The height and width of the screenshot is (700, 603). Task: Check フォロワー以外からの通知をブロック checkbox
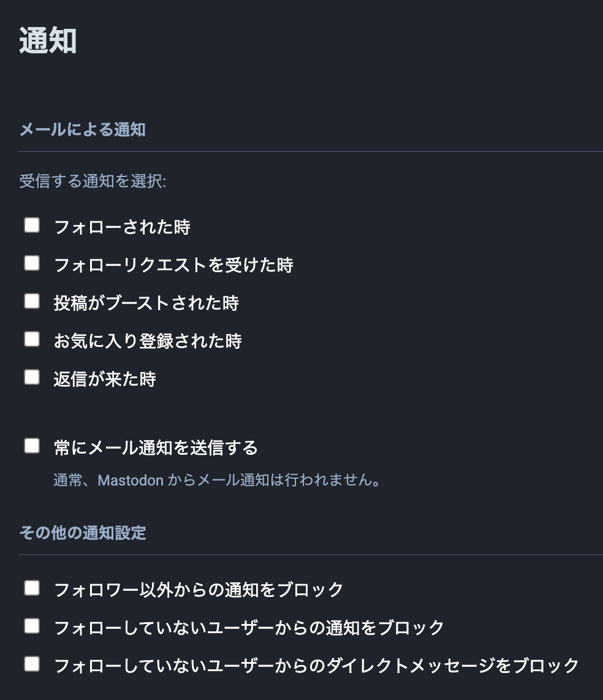point(32,588)
